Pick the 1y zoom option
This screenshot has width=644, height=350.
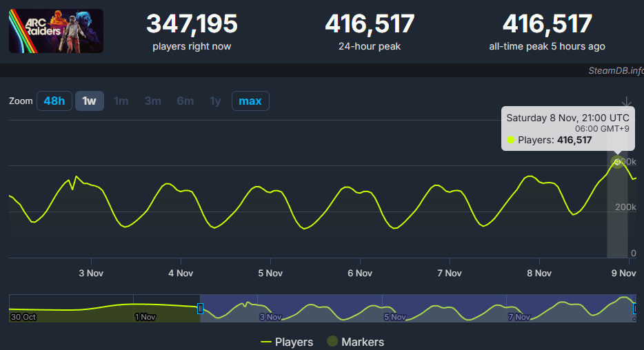point(215,101)
